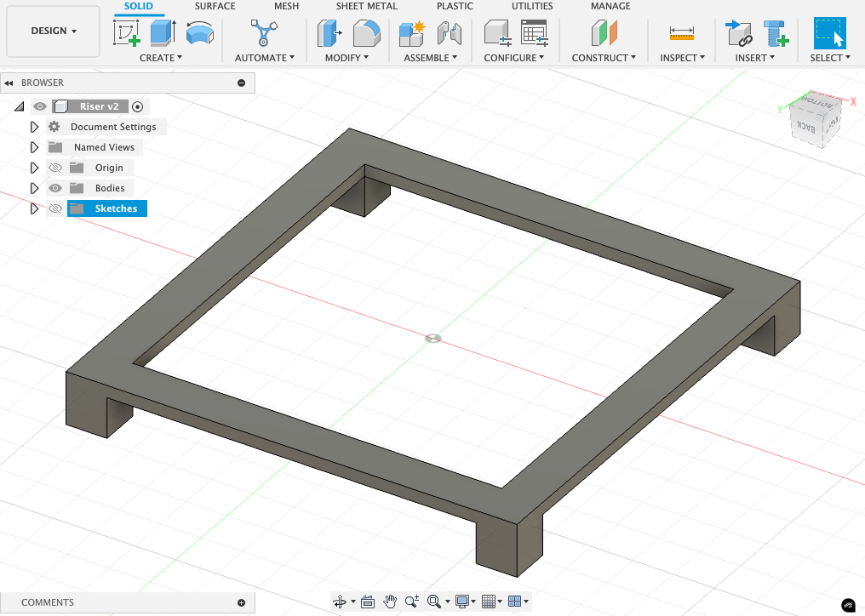Viewport: 865px width, 616px height.
Task: Click the Orbit navigation icon
Action: click(x=340, y=602)
